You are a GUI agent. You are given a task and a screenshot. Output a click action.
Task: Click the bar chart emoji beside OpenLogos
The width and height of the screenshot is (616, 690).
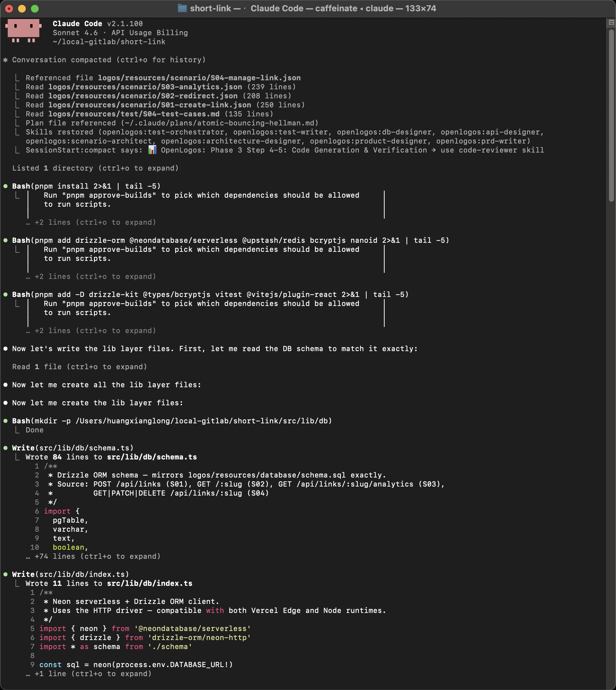pyautogui.click(x=152, y=150)
